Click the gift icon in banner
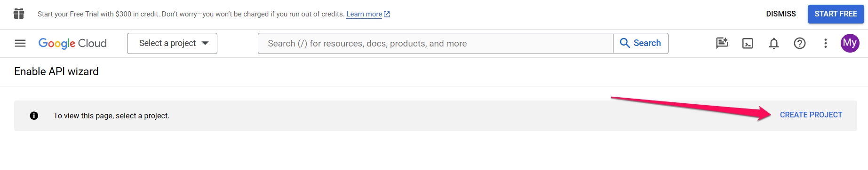The height and width of the screenshot is (170, 868). (19, 14)
